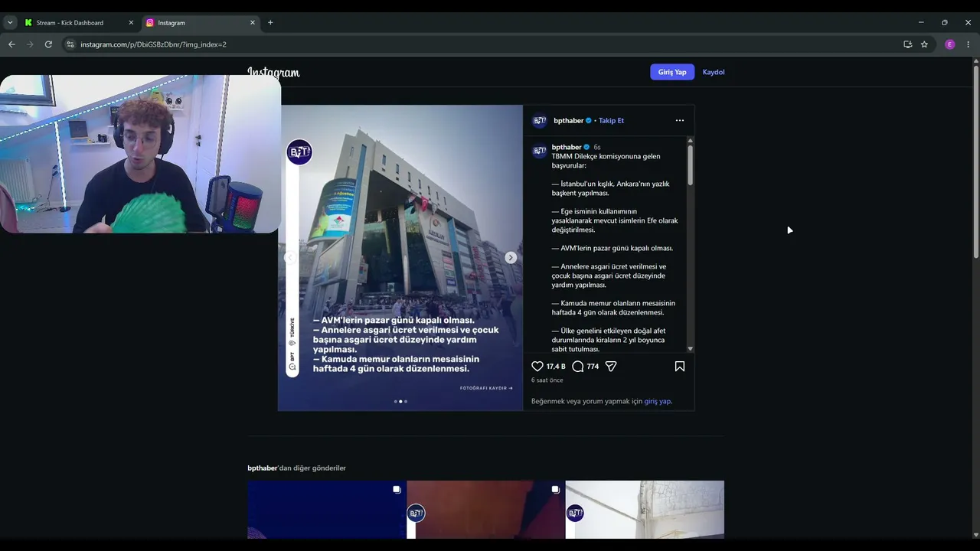Like the bpthaber post with heart icon
Viewport: 980px width, 551px height.
pos(537,367)
